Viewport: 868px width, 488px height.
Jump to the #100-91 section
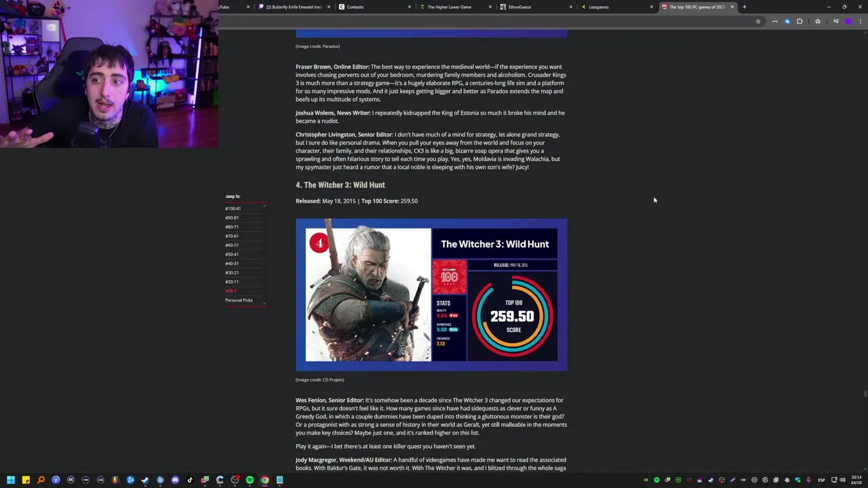233,209
